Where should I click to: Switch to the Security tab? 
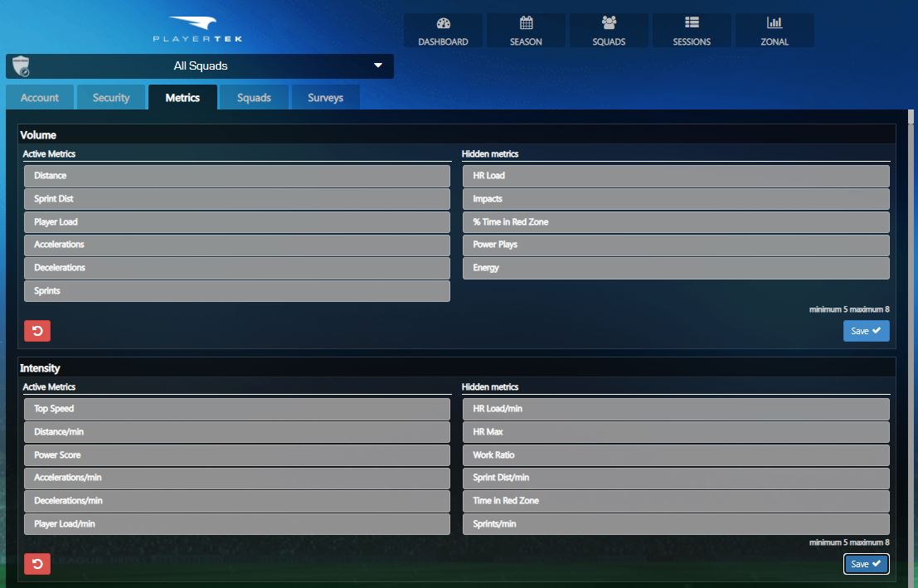pyautogui.click(x=111, y=98)
